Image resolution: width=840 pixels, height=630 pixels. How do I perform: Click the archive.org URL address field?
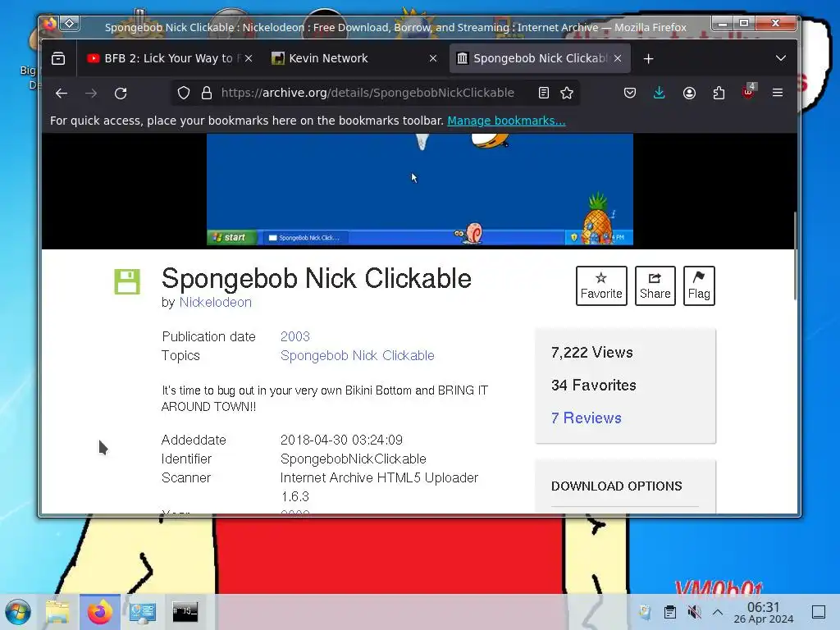[x=367, y=94]
